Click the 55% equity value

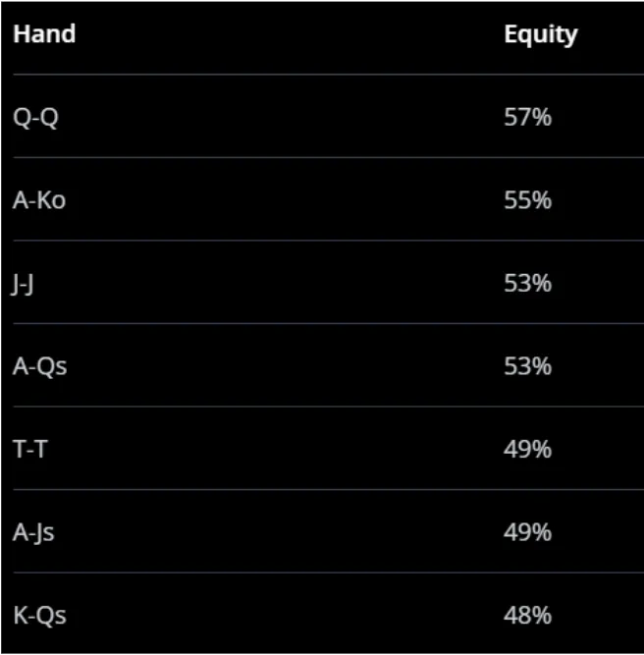click(527, 200)
